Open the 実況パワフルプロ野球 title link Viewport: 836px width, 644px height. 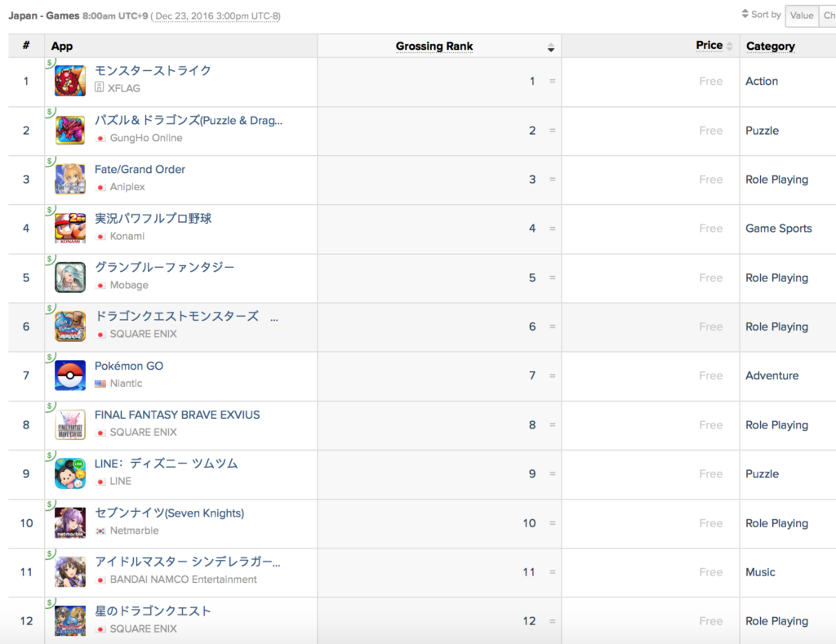point(153,218)
